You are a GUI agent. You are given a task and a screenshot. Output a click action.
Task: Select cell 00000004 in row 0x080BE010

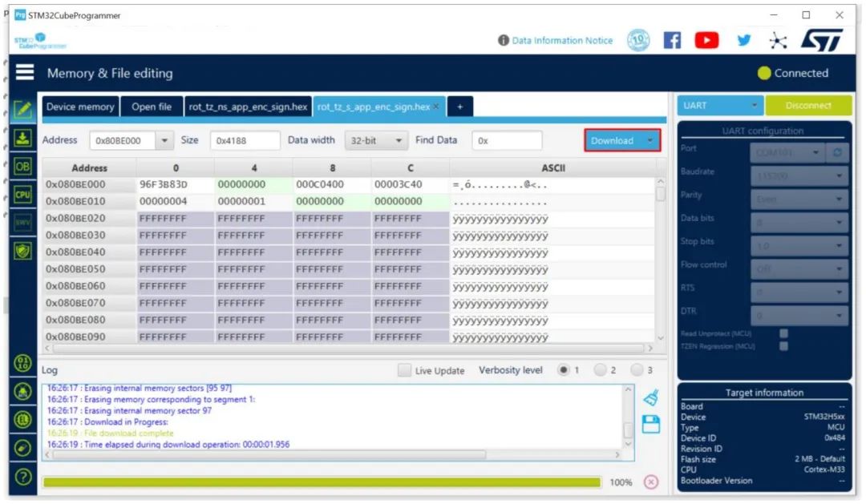point(175,201)
